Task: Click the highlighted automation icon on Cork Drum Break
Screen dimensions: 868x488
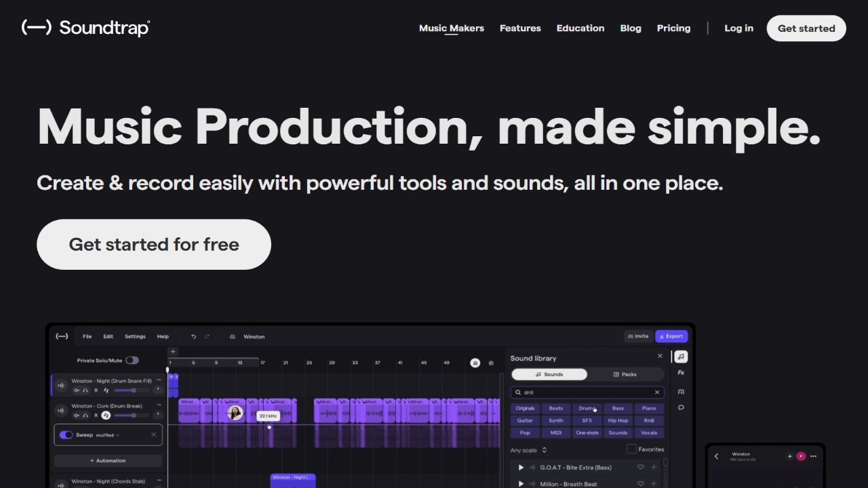Action: click(x=106, y=415)
